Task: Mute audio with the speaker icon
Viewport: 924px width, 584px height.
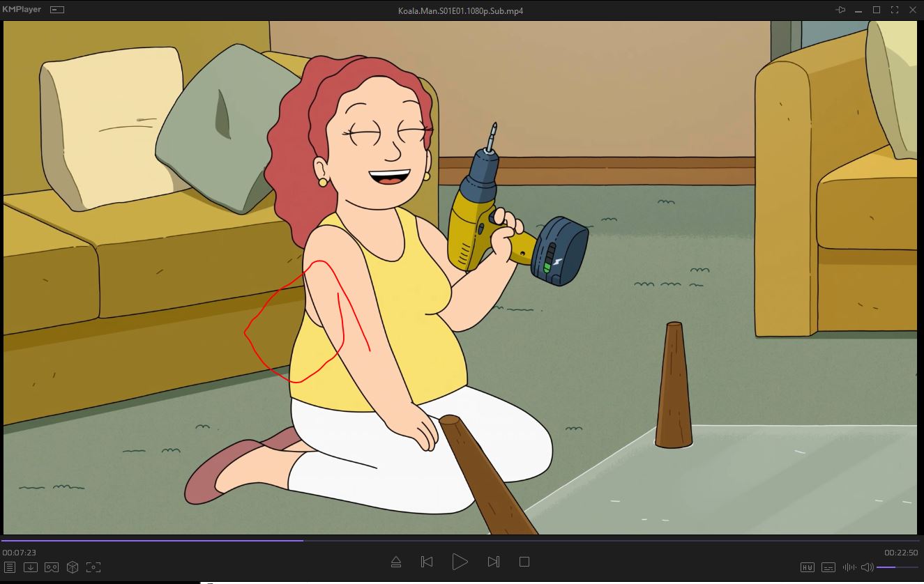Action: [x=867, y=567]
